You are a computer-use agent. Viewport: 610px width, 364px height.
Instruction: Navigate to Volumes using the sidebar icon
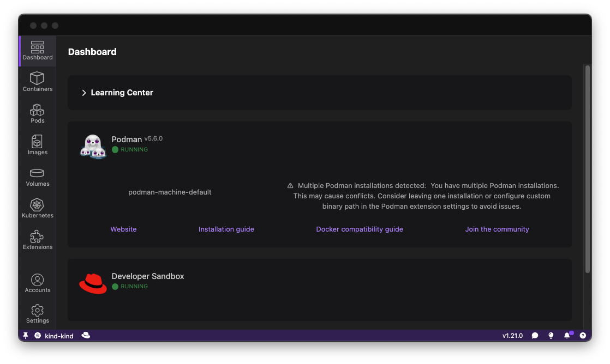point(37,177)
